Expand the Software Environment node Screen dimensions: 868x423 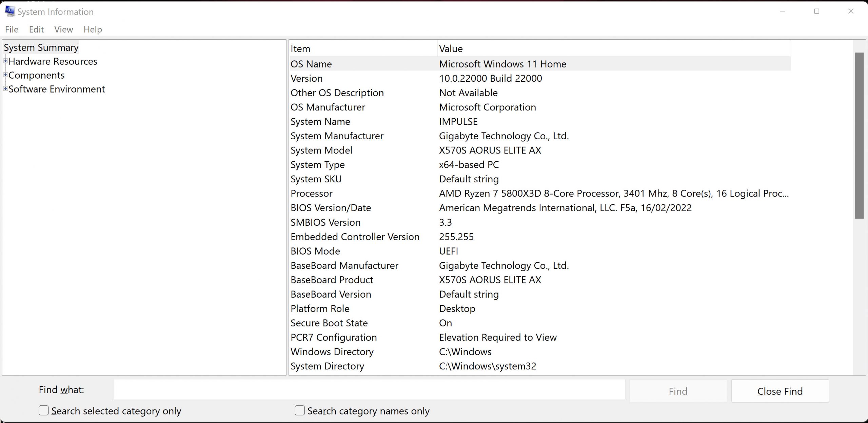click(x=5, y=89)
